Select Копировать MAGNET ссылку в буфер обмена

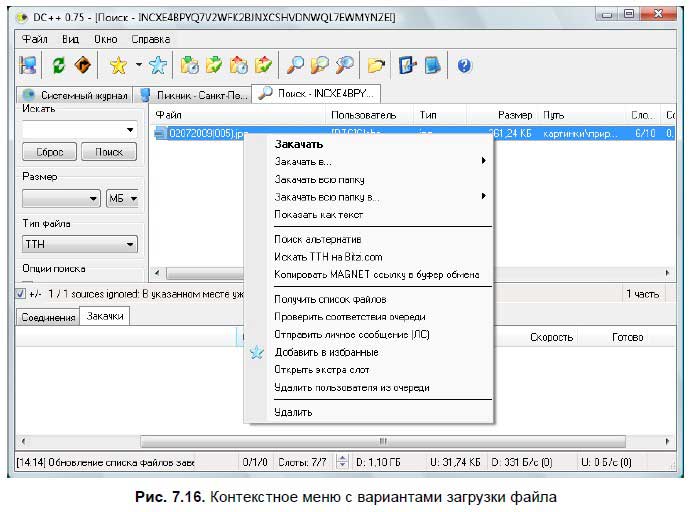[376, 274]
